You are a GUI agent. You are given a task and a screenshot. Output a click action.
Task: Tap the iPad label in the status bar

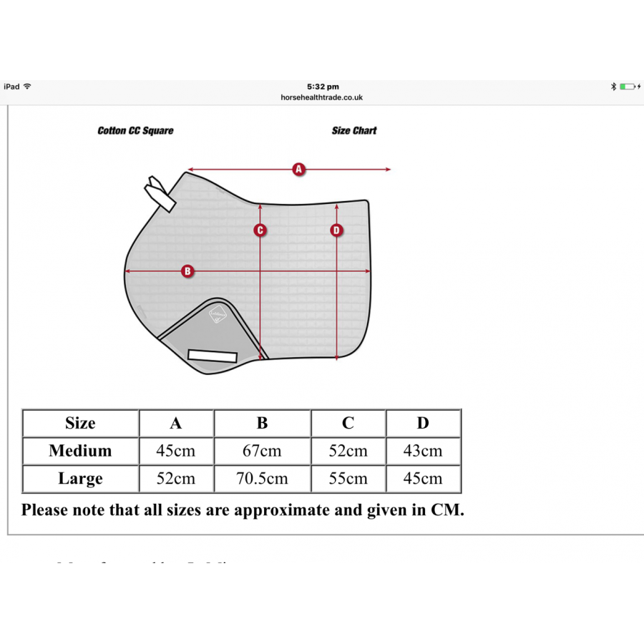coord(12,86)
